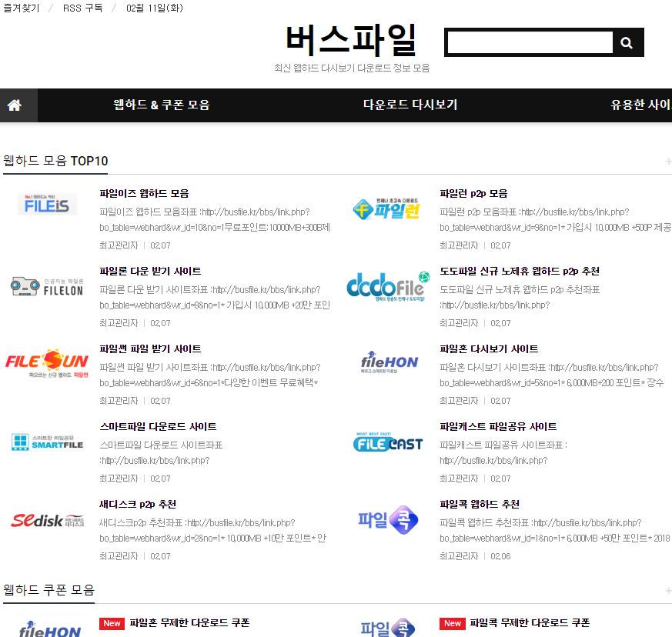Image resolution: width=672 pixels, height=637 pixels.
Task: Click the FileSun logo image
Action: [x=47, y=364]
